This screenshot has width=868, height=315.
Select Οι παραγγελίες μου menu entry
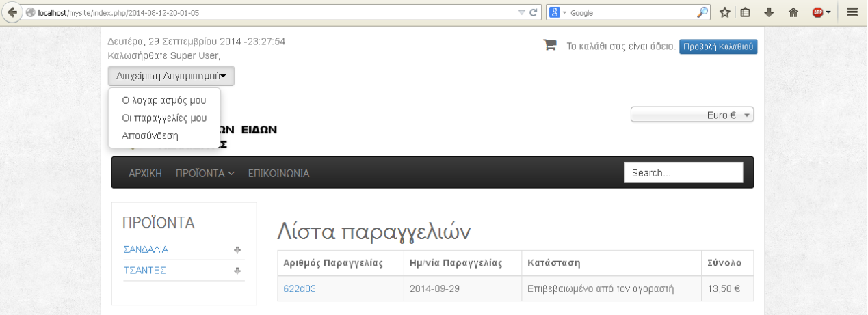point(164,118)
